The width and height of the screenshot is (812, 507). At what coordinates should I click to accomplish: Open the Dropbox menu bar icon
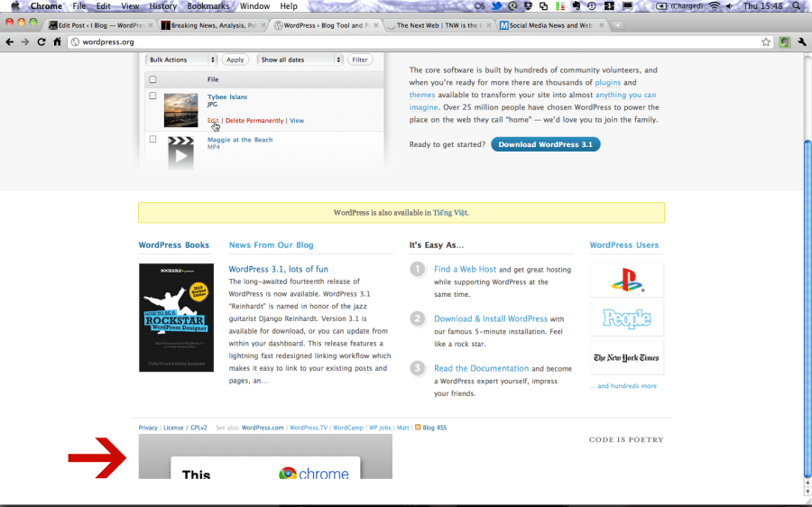point(528,6)
